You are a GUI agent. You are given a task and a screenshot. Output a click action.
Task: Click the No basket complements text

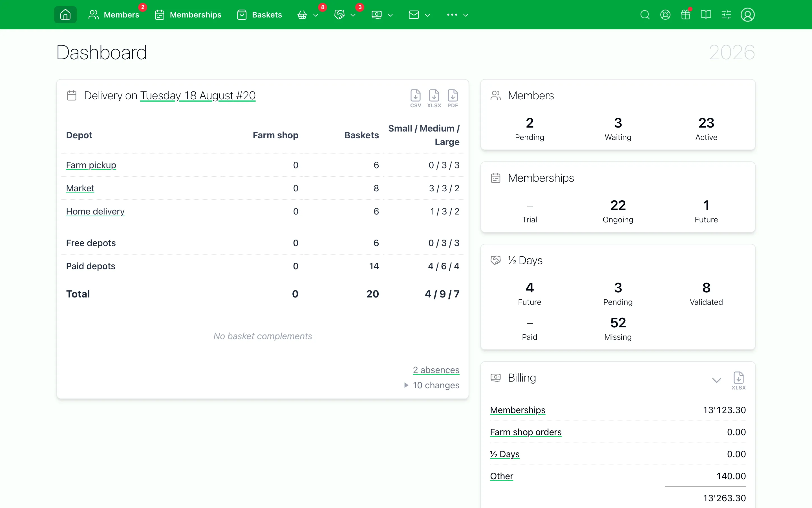click(263, 336)
